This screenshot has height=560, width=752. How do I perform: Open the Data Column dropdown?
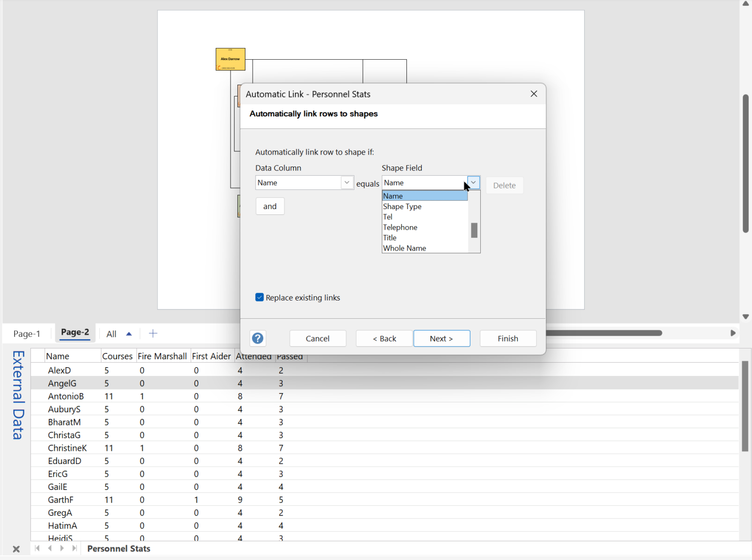pyautogui.click(x=347, y=182)
